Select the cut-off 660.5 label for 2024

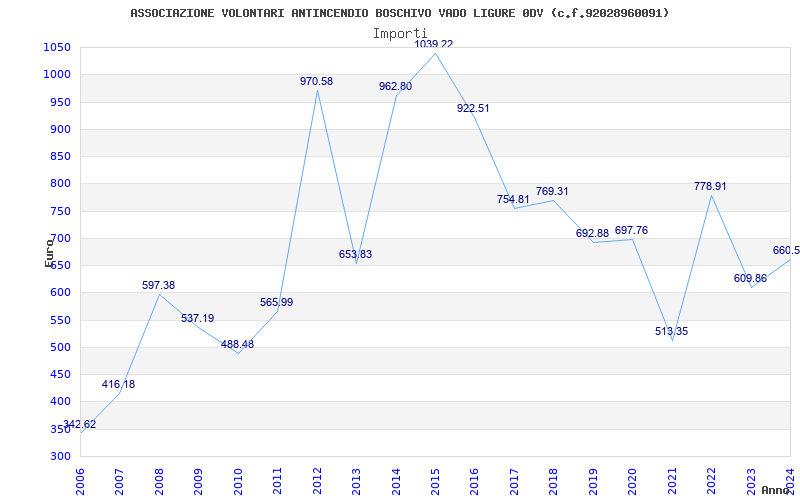coord(786,251)
